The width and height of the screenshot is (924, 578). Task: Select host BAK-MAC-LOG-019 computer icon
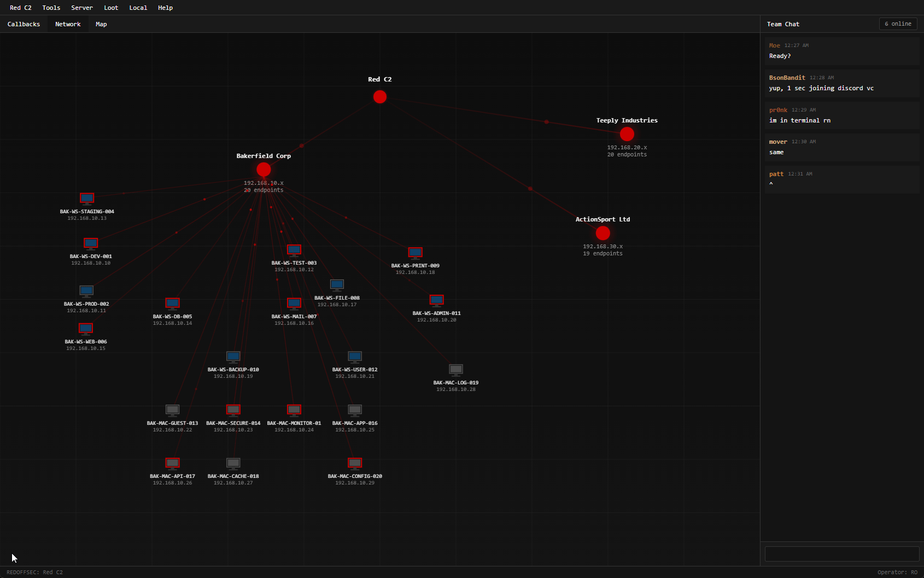tap(456, 370)
